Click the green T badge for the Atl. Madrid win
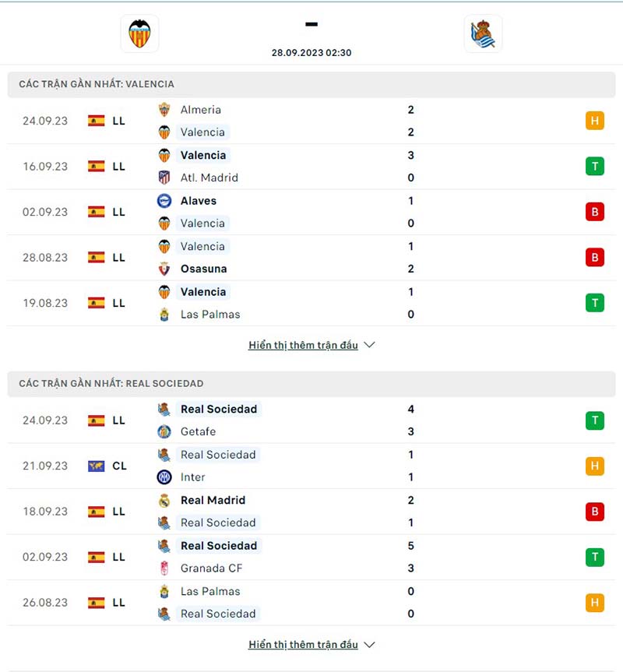The height and width of the screenshot is (672, 623). tap(595, 166)
